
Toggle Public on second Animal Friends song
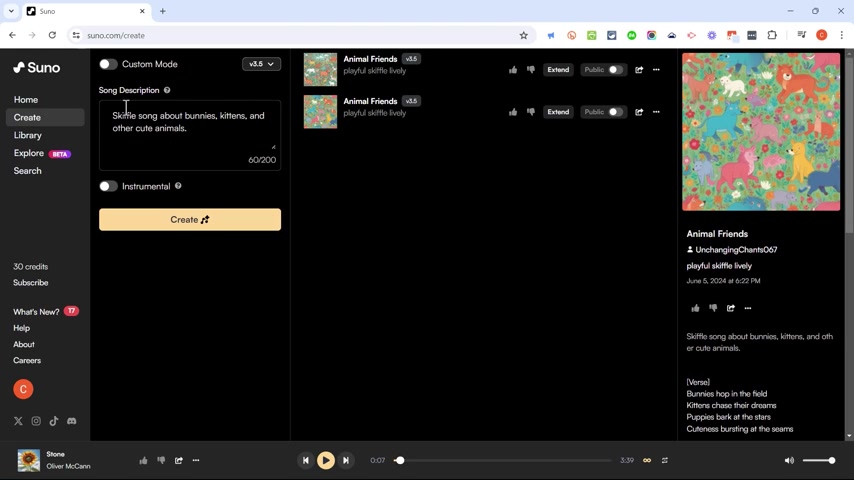point(615,112)
